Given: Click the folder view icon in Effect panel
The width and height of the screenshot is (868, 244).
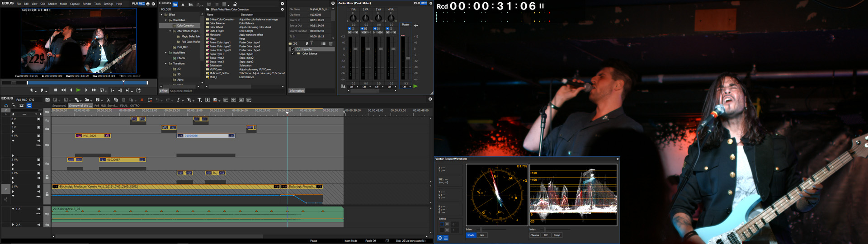Looking at the screenshot, I should tap(175, 4).
